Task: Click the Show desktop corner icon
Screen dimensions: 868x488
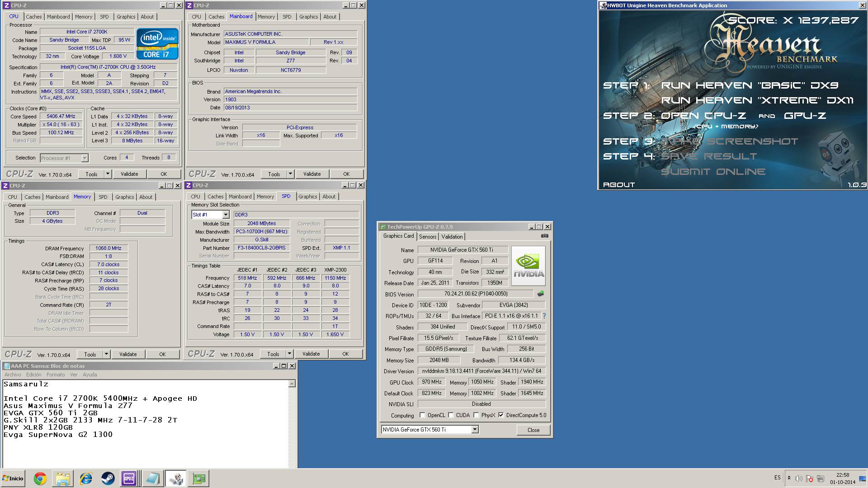Action: [x=863, y=479]
